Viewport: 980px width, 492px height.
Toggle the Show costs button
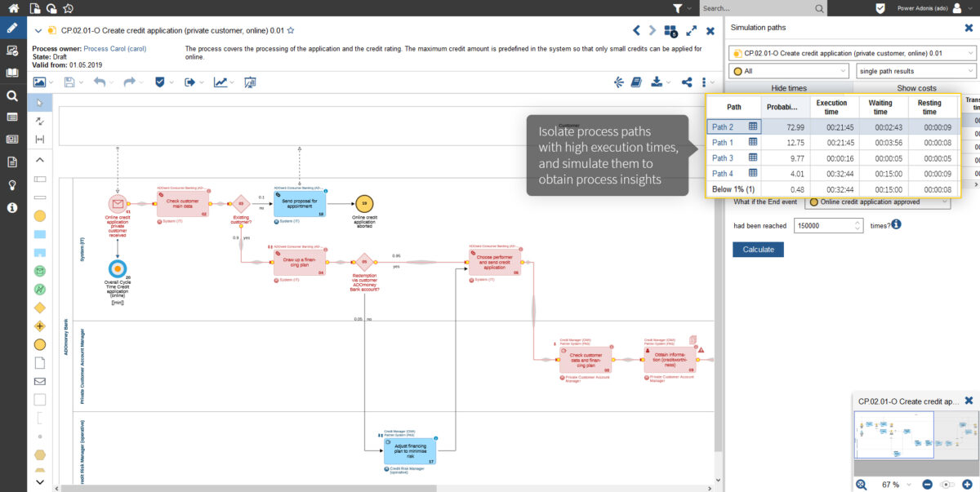[916, 88]
